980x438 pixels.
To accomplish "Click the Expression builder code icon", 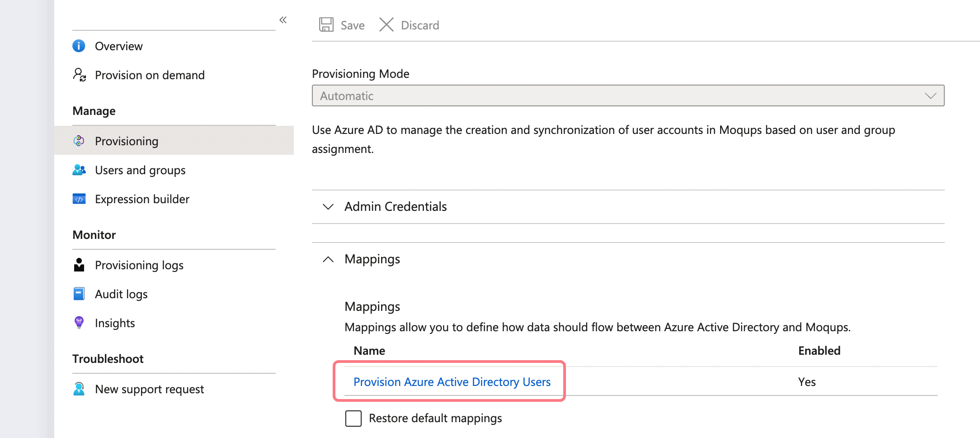I will 79,199.
